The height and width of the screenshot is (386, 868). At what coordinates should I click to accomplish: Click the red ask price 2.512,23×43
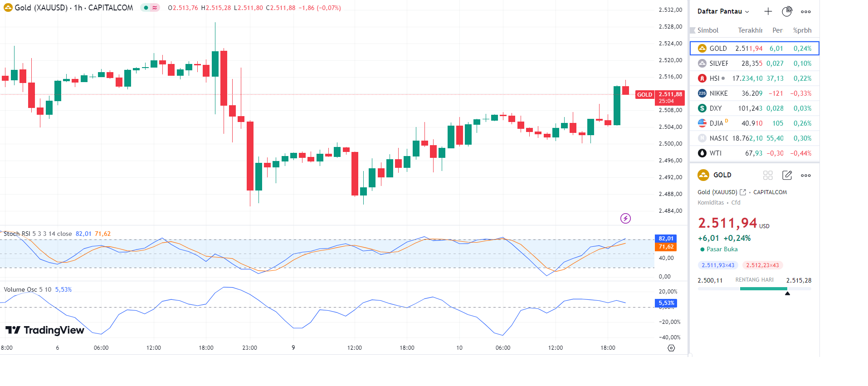(x=762, y=265)
